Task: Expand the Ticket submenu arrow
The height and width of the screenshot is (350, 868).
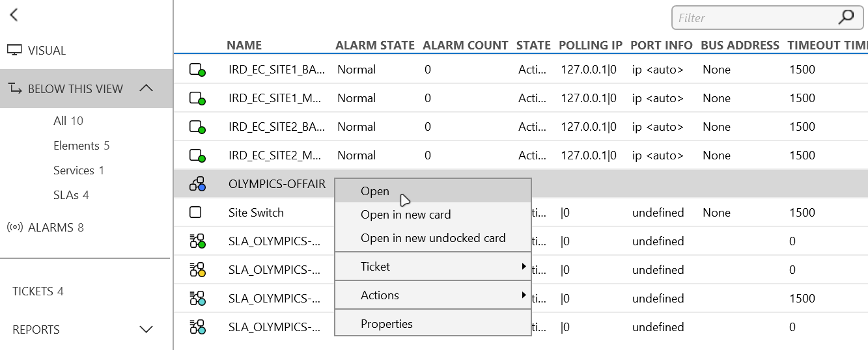Action: (524, 267)
